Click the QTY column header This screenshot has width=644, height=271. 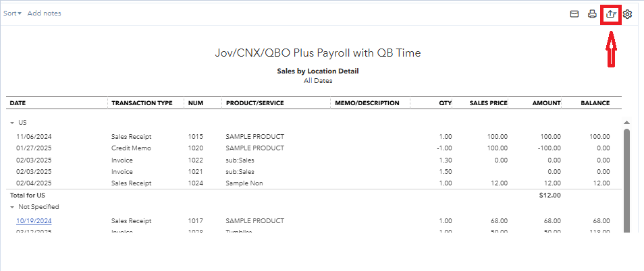(446, 103)
